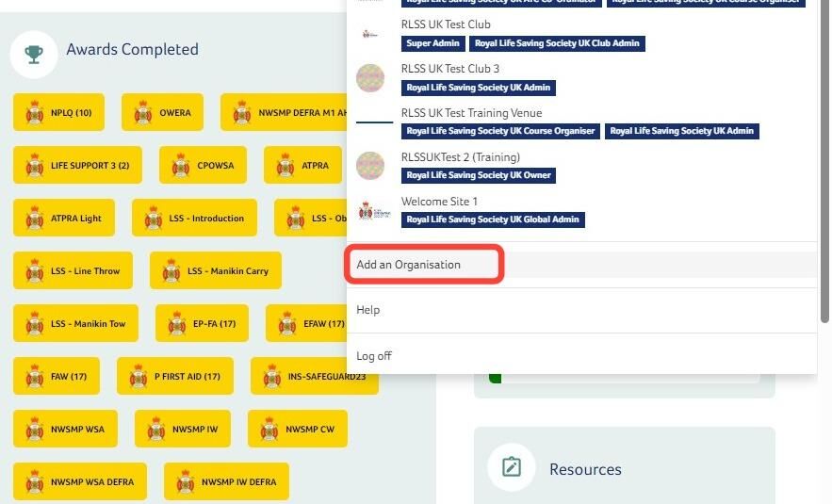Click the RLSSUKTest 2 (Training) avatar

[370, 166]
